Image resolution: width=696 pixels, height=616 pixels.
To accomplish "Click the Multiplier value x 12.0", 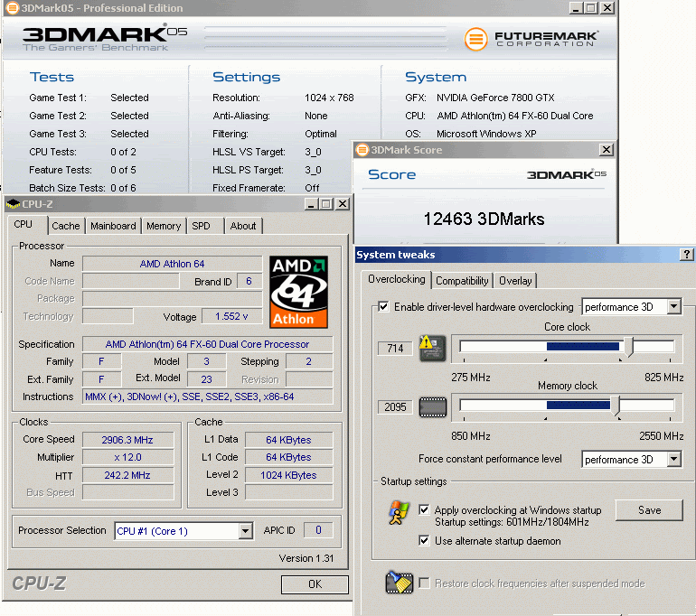I will coord(127,457).
